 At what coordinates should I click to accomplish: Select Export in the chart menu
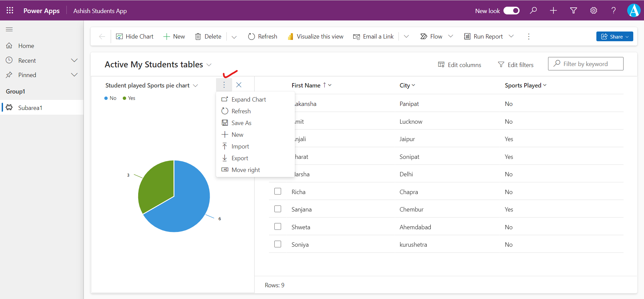(239, 158)
